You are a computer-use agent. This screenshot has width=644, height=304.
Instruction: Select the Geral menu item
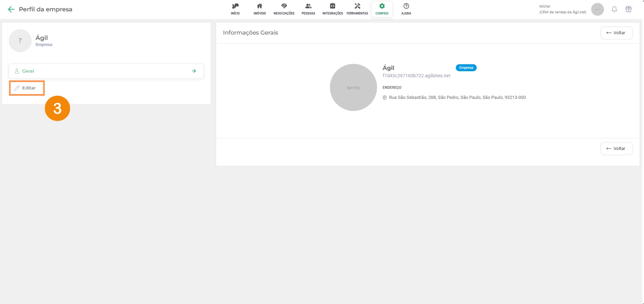(28, 71)
